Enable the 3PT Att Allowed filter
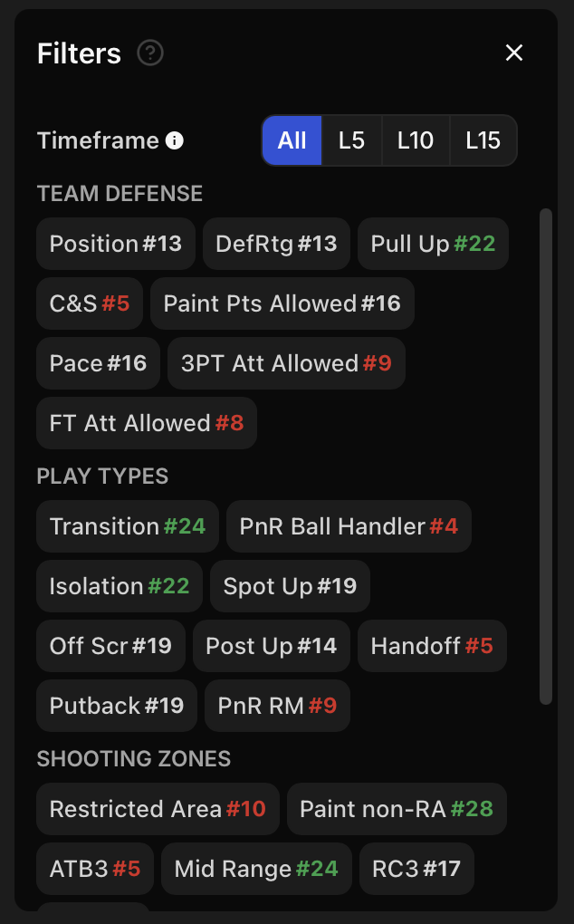This screenshot has width=574, height=924. [x=286, y=363]
